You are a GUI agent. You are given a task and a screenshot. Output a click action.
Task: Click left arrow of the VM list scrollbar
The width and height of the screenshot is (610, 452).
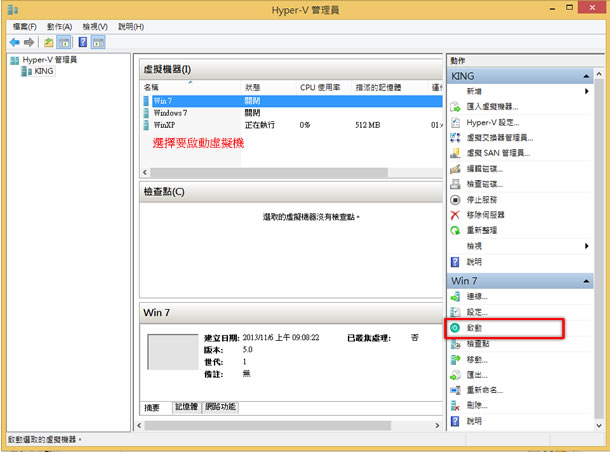click(x=145, y=172)
